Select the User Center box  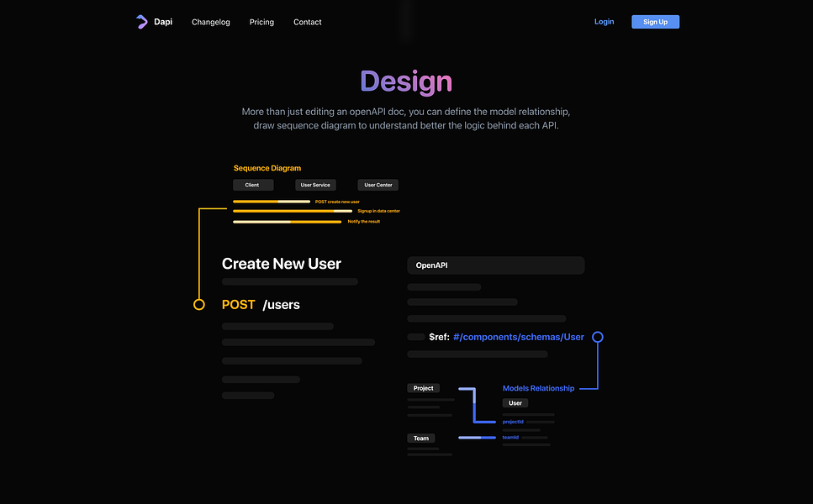click(x=378, y=185)
